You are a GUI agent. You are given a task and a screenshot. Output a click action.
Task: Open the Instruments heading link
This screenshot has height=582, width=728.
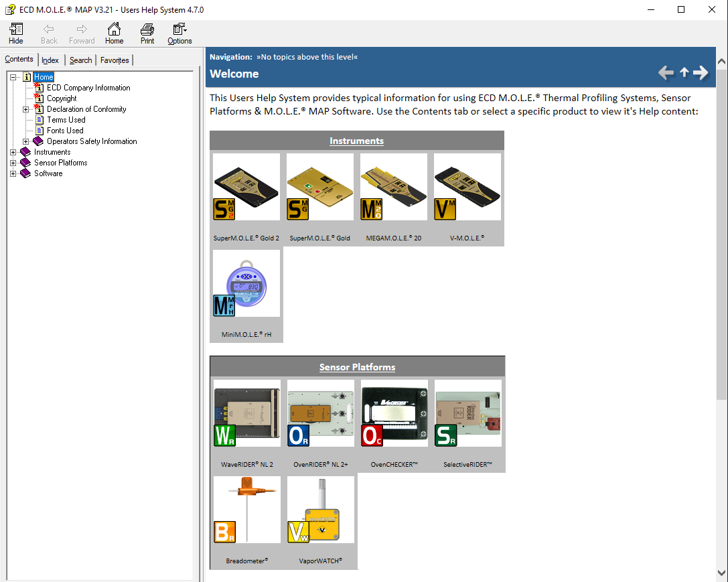356,141
